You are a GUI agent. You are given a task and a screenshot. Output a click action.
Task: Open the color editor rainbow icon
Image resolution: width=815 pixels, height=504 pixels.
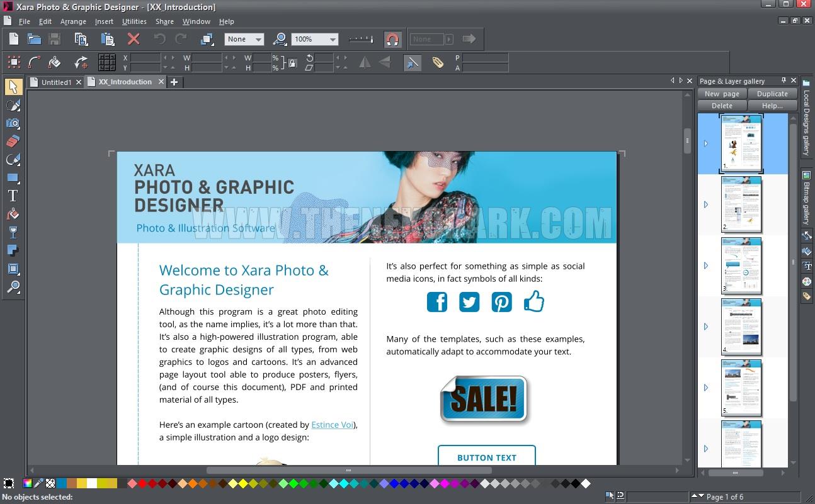point(28,483)
